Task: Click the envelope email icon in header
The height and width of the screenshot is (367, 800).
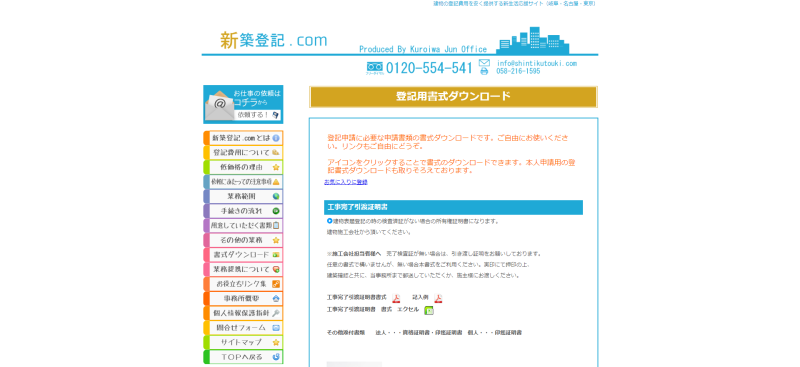Action: 484,63
